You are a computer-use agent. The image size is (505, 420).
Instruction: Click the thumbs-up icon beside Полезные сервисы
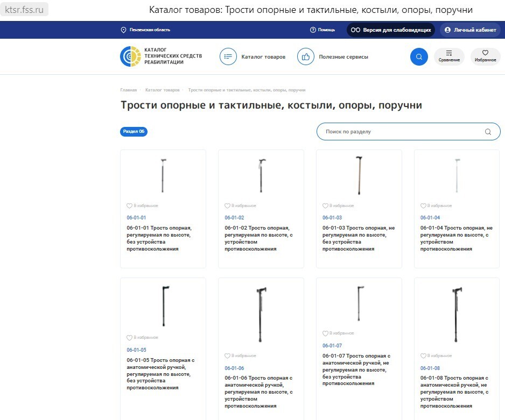tap(305, 56)
